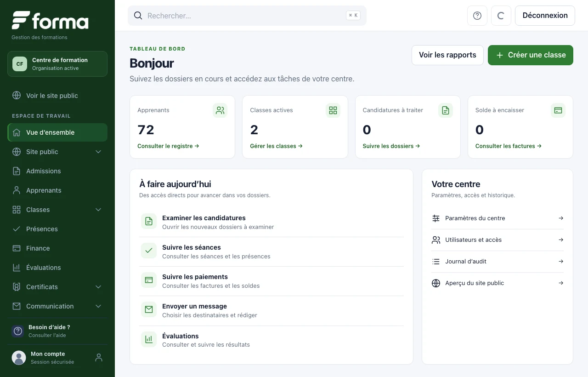
Task: Click the loading spinner icon button
Action: click(x=501, y=16)
